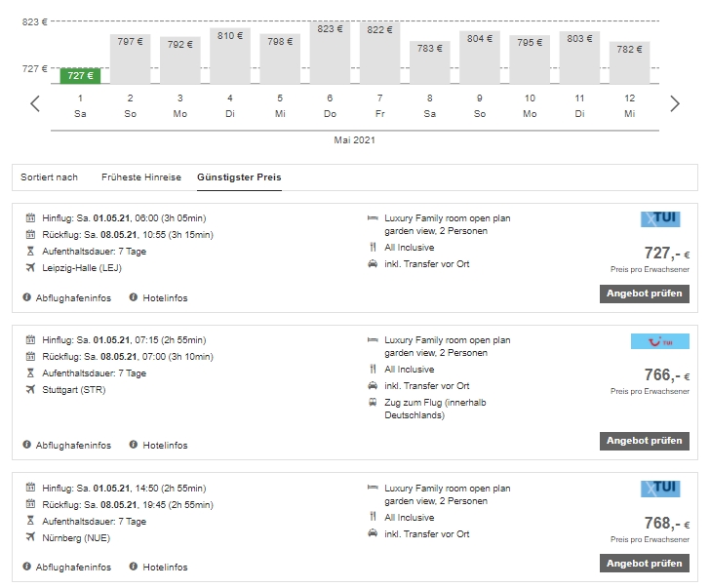Image resolution: width=710 pixels, height=588 pixels.
Task: Open Hotelinfos link in the Stuttgart offer
Action: (165, 445)
